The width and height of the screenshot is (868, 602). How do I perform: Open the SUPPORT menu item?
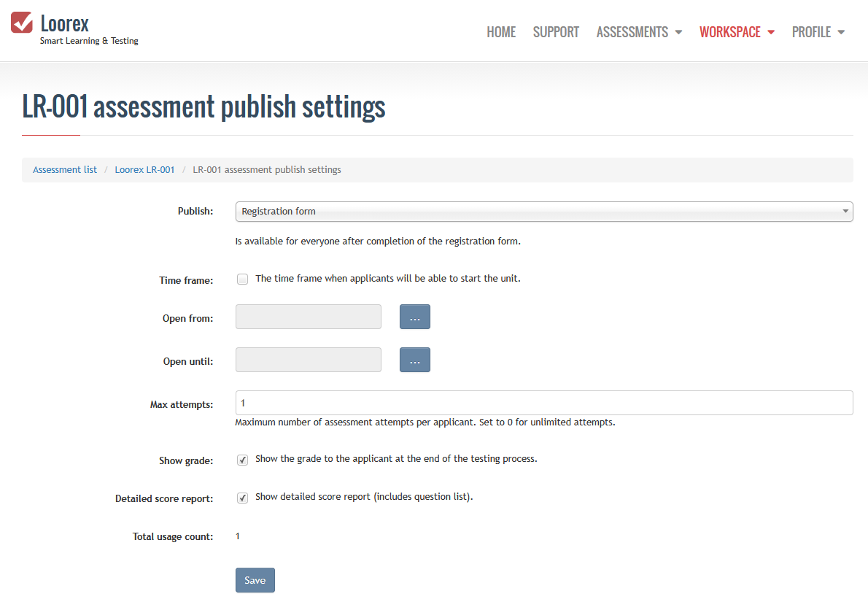(x=556, y=32)
